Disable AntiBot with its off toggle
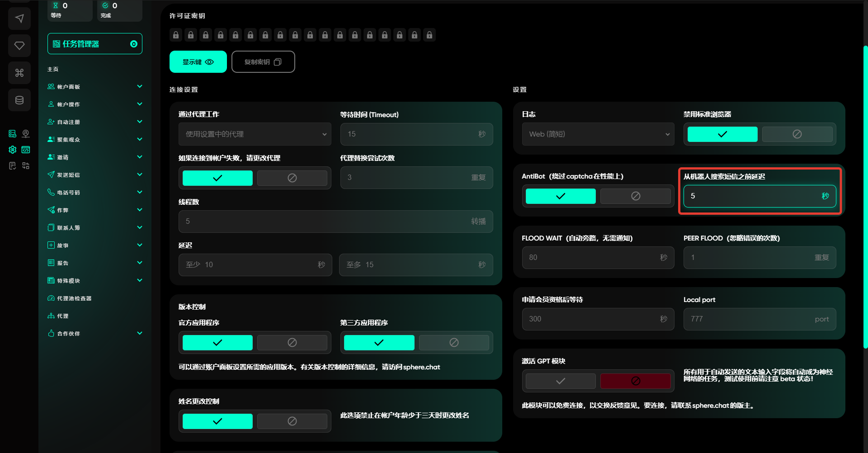The image size is (868, 453). pos(635,196)
